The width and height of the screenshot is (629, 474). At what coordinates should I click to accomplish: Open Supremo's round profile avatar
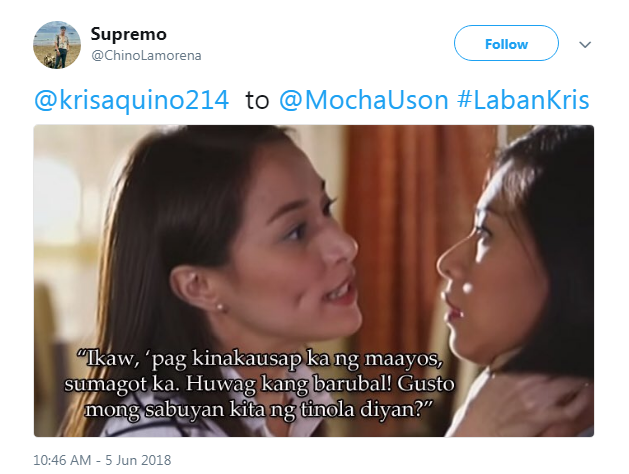click(57, 45)
